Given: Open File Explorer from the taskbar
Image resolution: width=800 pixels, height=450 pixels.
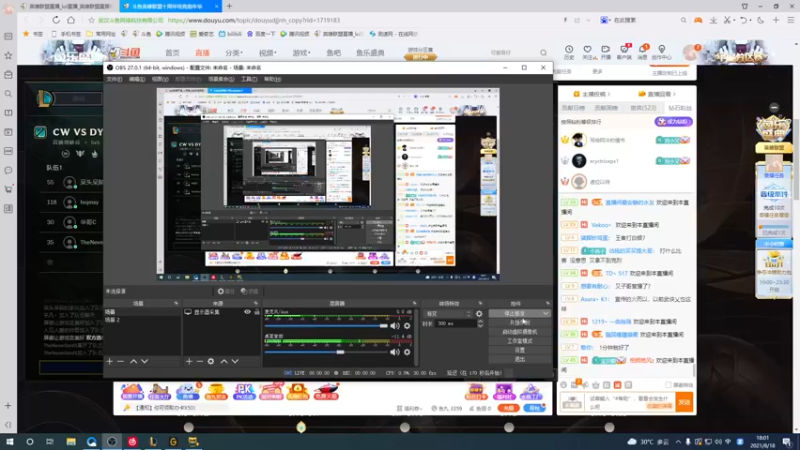Looking at the screenshot, I should pyautogui.click(x=71, y=441).
